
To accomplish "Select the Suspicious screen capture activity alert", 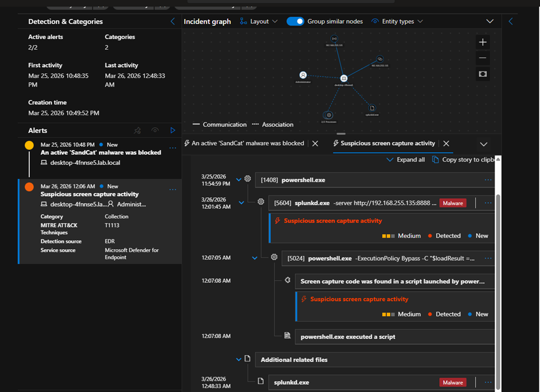I will [90, 194].
